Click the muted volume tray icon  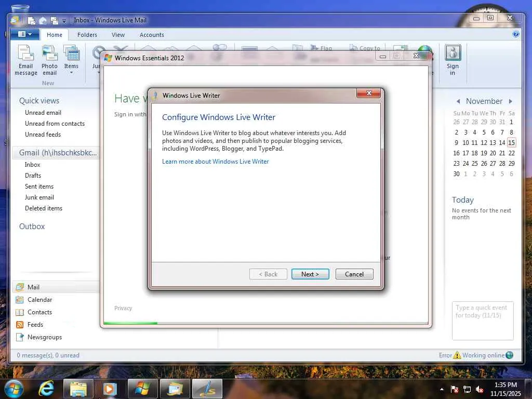click(x=480, y=389)
